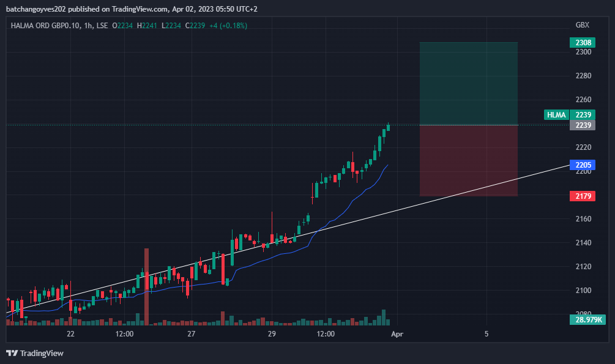Click the 27 date label on time axis
The width and height of the screenshot is (615, 364).
point(191,334)
